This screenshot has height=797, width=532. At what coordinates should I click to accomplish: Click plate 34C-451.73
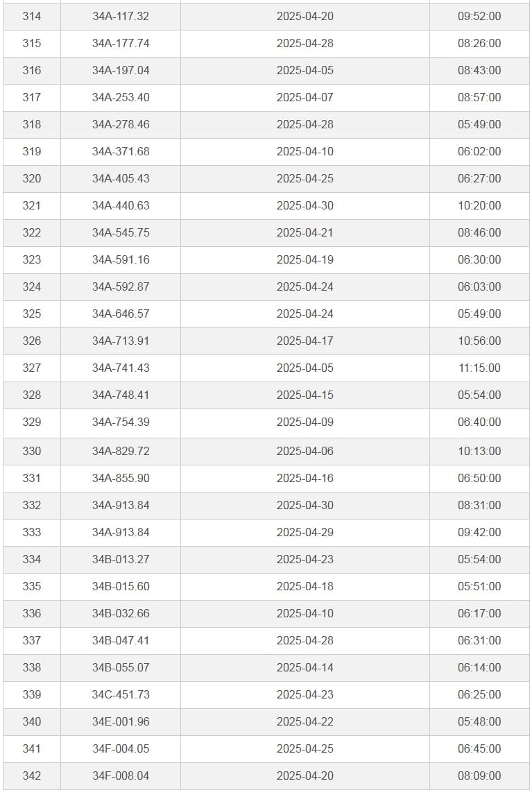click(x=121, y=694)
